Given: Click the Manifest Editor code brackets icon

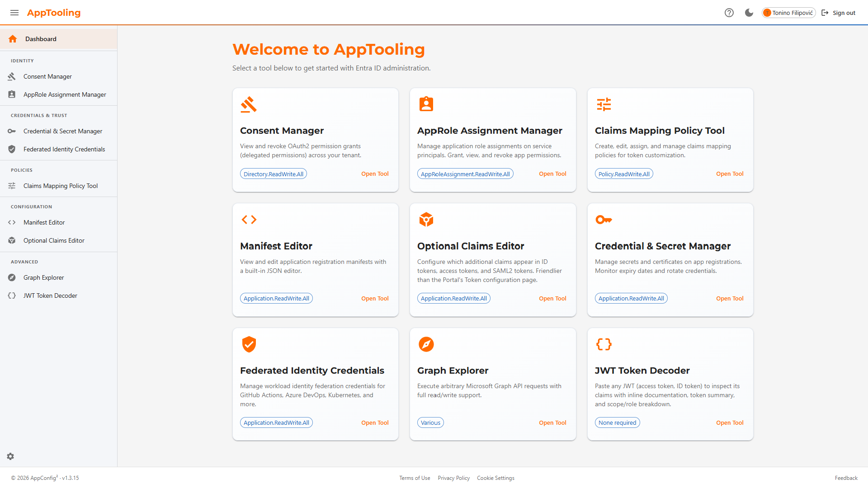Looking at the screenshot, I should click(x=11, y=222).
